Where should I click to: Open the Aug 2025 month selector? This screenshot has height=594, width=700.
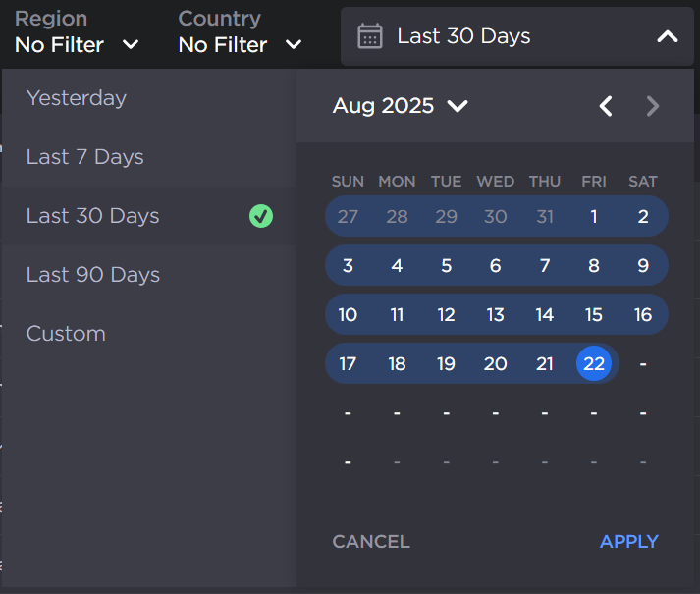[x=400, y=106]
